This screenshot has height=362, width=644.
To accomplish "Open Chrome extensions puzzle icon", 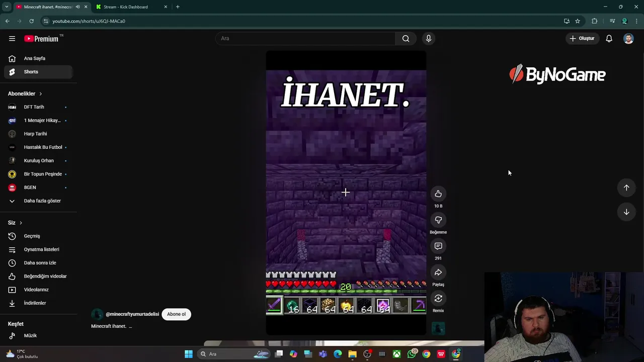I will [595, 21].
